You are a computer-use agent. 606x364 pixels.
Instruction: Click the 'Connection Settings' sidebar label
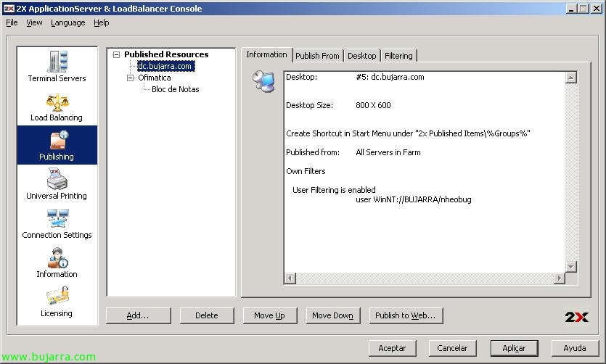point(57,235)
